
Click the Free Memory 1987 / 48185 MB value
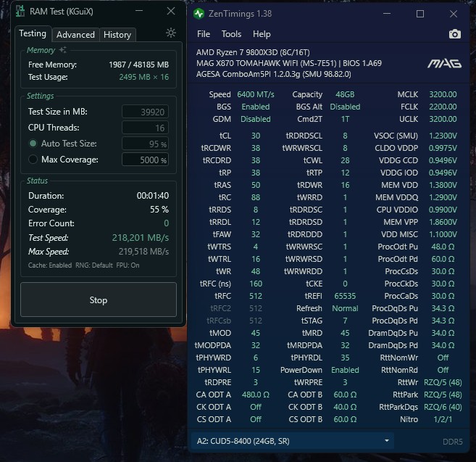click(138, 65)
